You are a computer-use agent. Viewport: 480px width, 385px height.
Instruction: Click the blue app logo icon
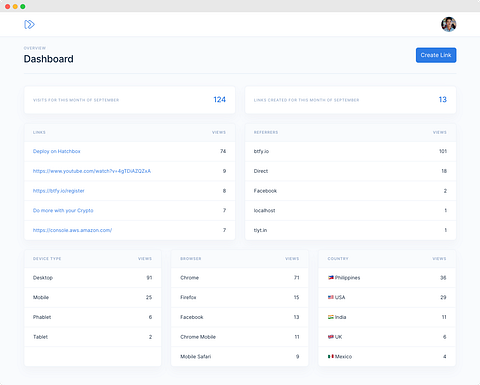pyautogui.click(x=29, y=24)
